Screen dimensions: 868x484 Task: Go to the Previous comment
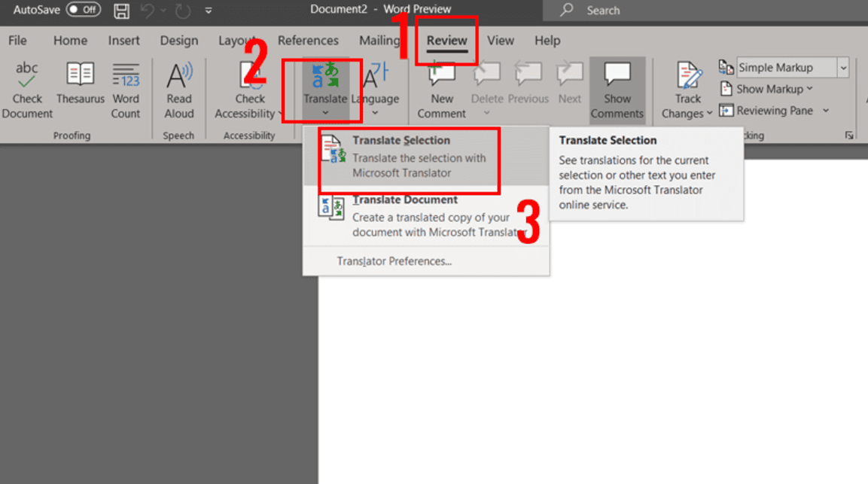tap(528, 84)
